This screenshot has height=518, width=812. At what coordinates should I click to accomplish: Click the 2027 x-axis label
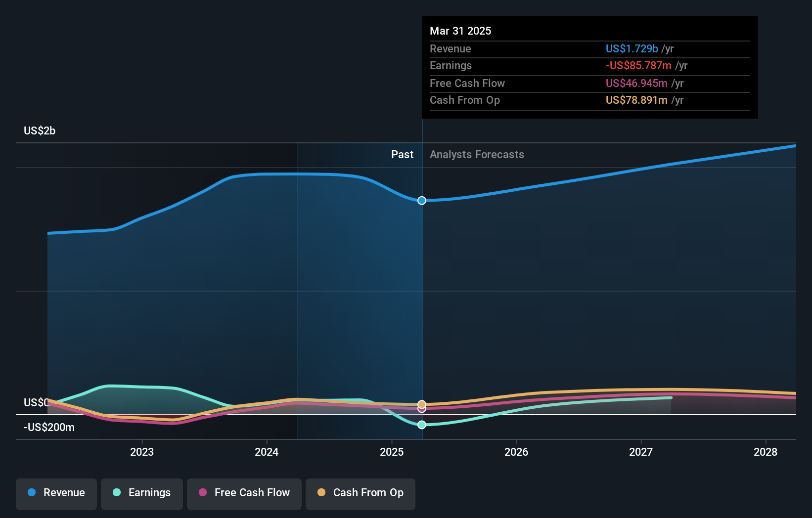641,452
